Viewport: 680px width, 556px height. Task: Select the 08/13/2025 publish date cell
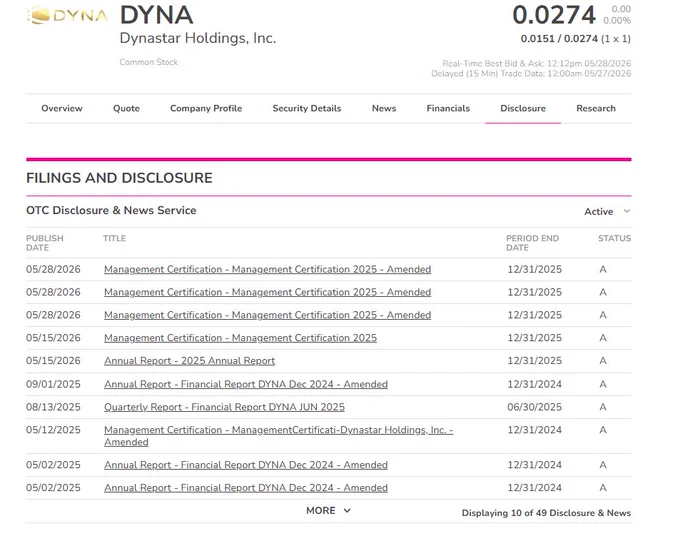[53, 407]
